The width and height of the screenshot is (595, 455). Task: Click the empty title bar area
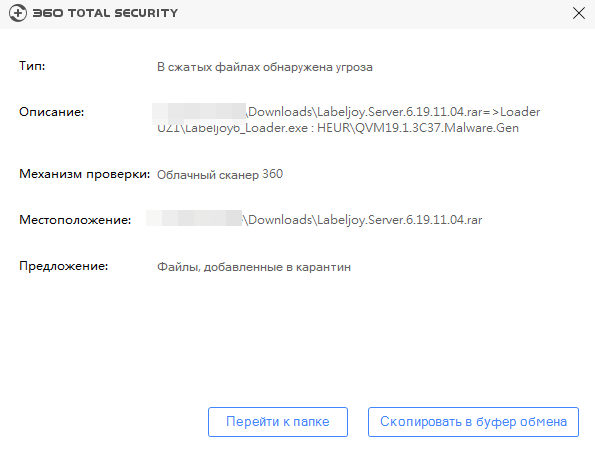tap(372, 14)
